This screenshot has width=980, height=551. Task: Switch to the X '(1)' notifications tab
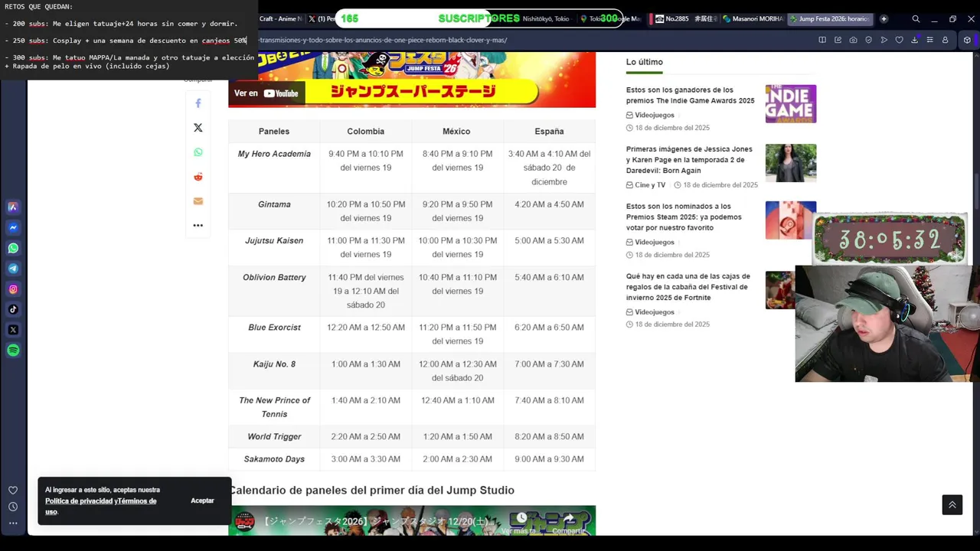(320, 18)
